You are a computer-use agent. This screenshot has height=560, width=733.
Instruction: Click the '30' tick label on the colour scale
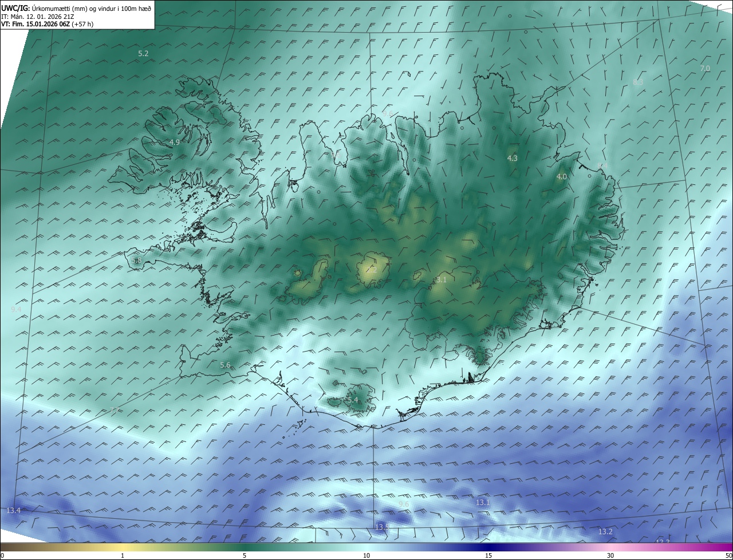coord(610,555)
